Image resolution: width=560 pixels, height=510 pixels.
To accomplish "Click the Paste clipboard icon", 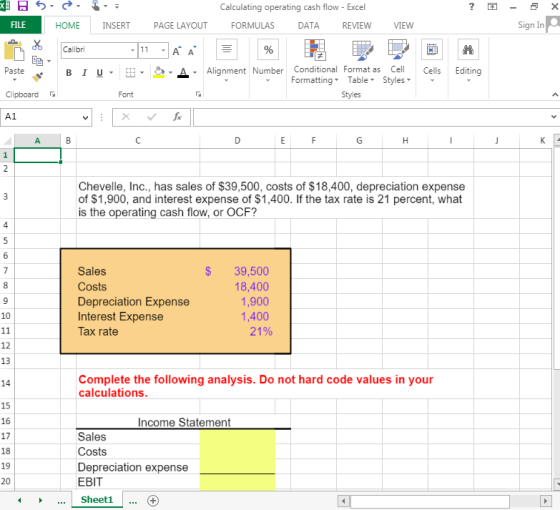I will pyautogui.click(x=14, y=50).
